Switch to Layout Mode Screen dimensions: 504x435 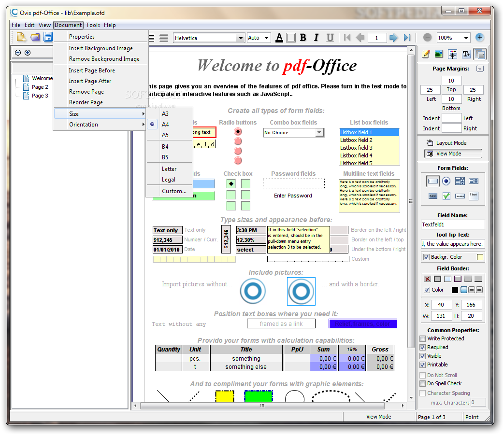451,143
